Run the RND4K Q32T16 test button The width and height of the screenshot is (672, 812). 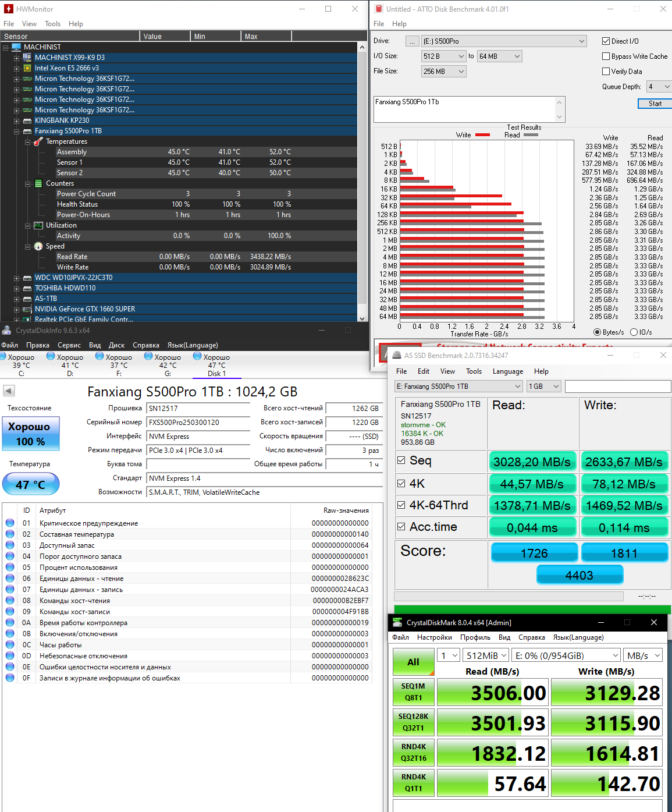[x=413, y=753]
